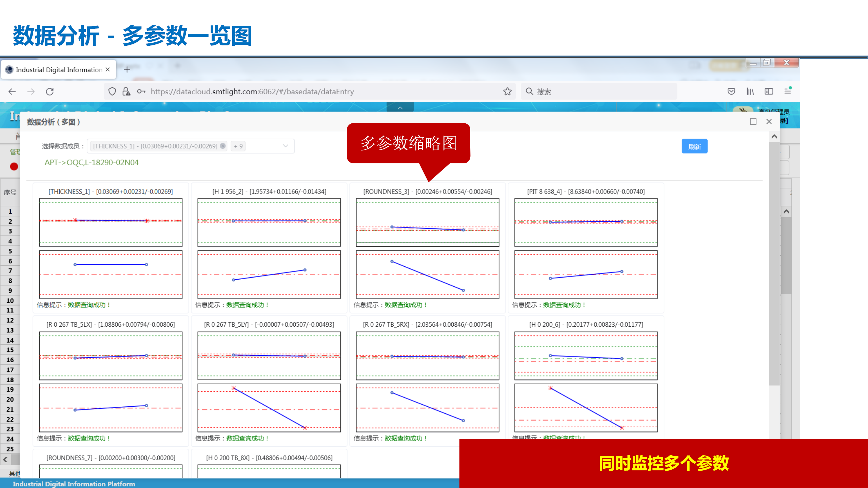The image size is (868, 488).
Task: Expand the data member selection dropdown
Action: point(285,146)
